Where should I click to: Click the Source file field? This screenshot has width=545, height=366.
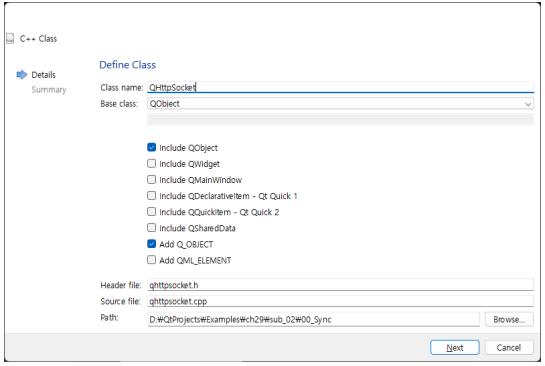[x=340, y=301]
